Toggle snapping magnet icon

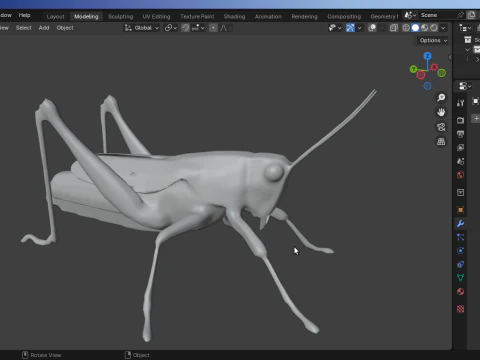click(x=185, y=28)
